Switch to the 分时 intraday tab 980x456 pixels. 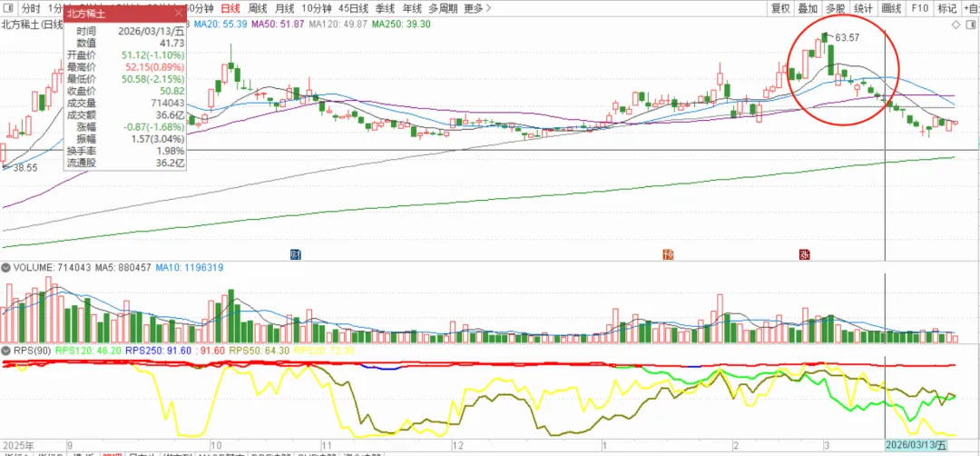(31, 8)
